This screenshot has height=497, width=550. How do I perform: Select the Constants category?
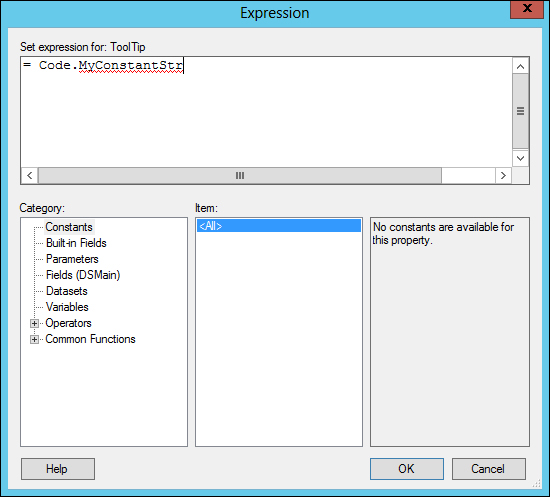point(69,227)
